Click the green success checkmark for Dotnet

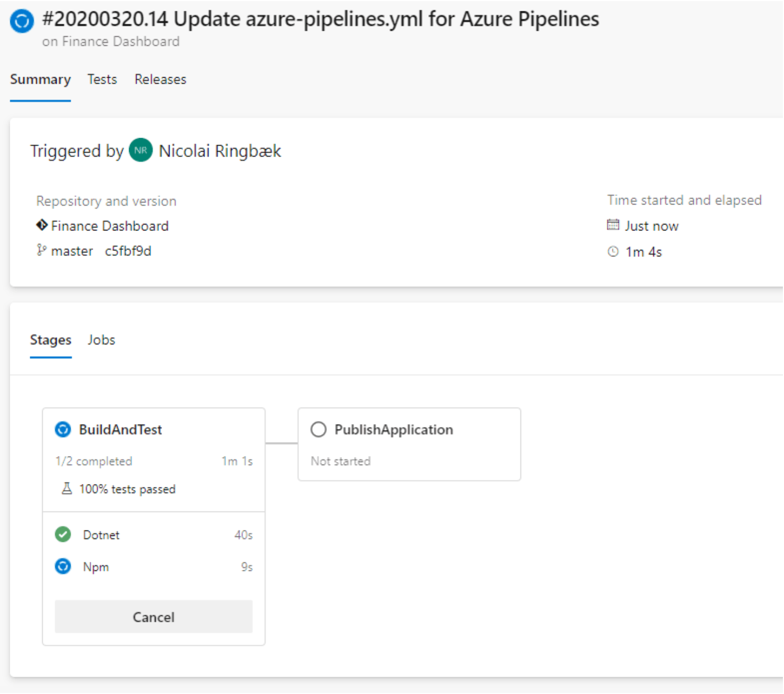point(63,534)
